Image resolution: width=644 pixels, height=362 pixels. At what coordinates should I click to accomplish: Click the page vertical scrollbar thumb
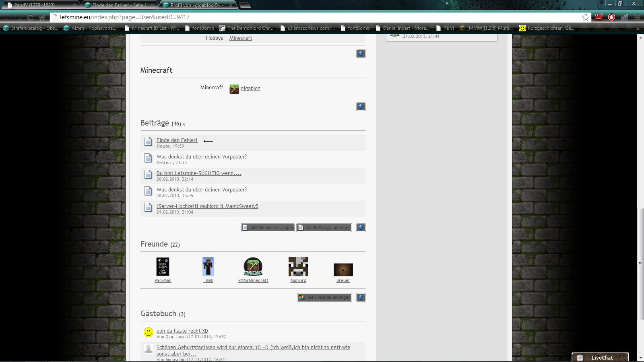click(x=640, y=263)
